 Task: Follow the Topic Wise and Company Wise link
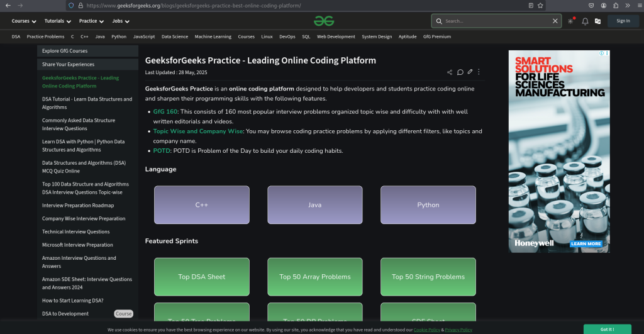198,131
